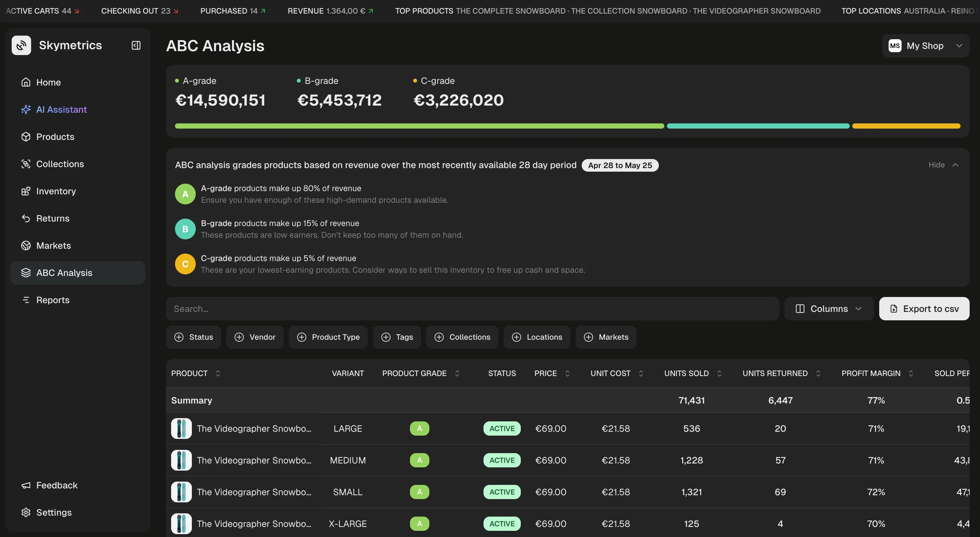Click the yellow C-grade bar segment
The image size is (980, 537).
(x=906, y=126)
